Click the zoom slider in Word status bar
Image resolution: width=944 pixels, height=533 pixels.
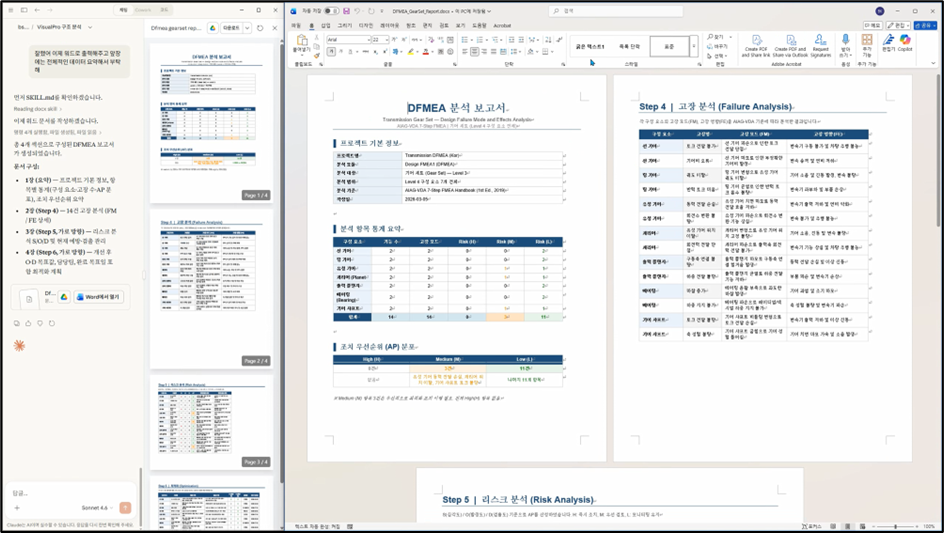pyautogui.click(x=895, y=526)
